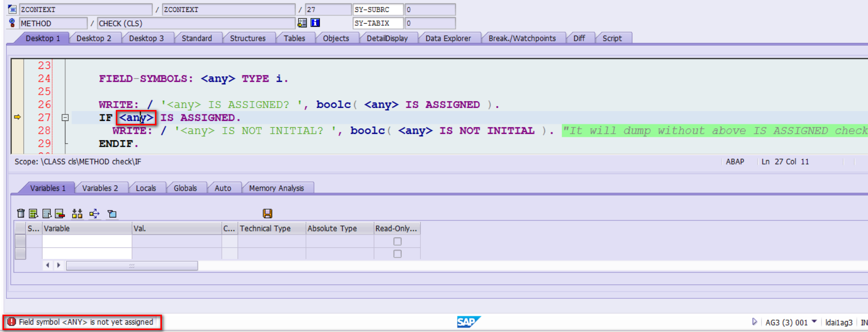This screenshot has width=868, height=332.
Task: Click the Read-Only column header
Action: click(397, 228)
